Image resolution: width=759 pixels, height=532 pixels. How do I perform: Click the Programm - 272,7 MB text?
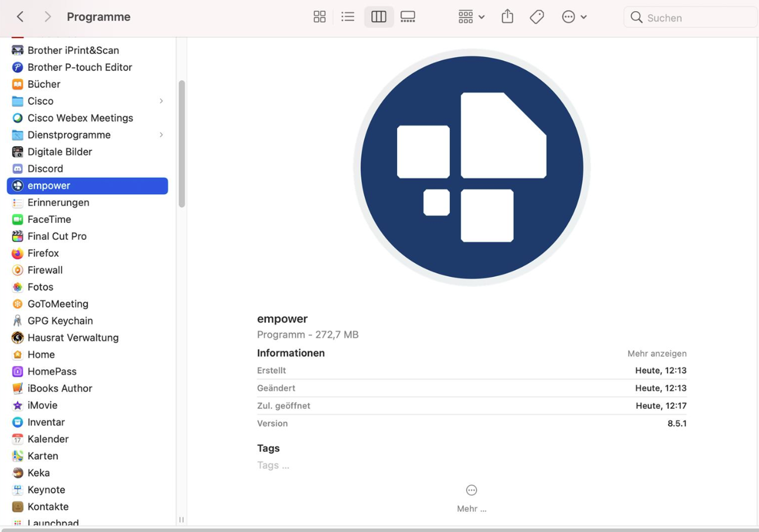(308, 335)
